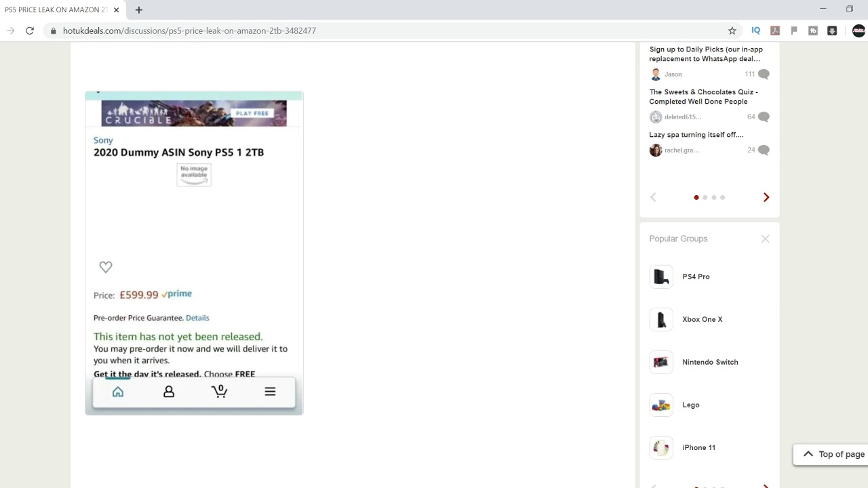Open the Xbox One X group
This screenshot has height=488, width=868.
(x=702, y=319)
